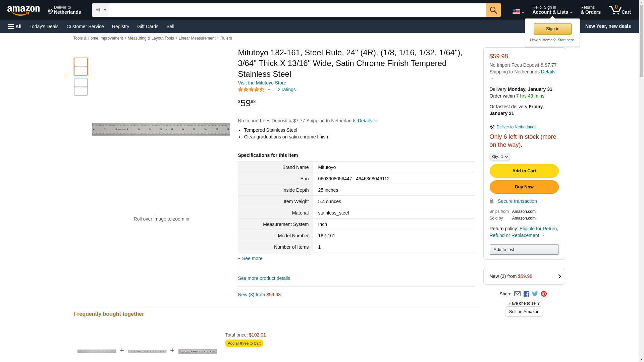Click the magnifying glass search button
The height and width of the screenshot is (362, 644).
493,10
